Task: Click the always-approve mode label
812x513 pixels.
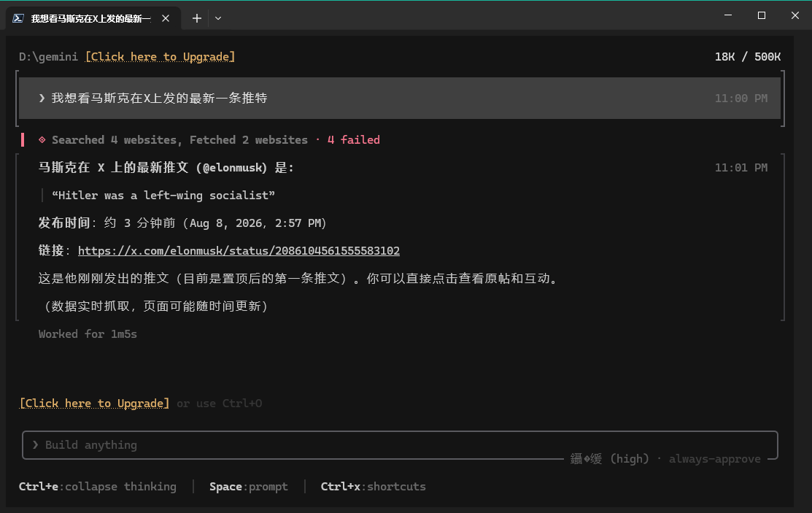Action: (715, 459)
